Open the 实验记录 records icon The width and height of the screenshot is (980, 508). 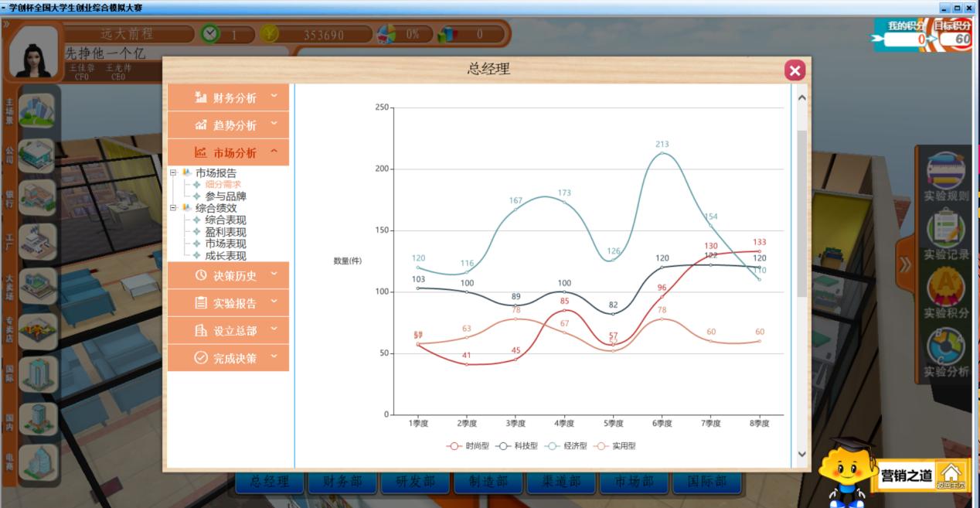click(x=946, y=230)
